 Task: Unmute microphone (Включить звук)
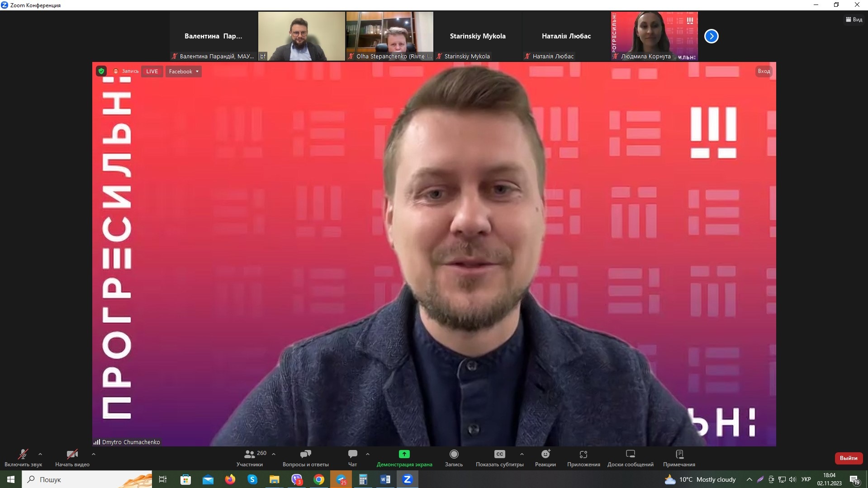(23, 457)
